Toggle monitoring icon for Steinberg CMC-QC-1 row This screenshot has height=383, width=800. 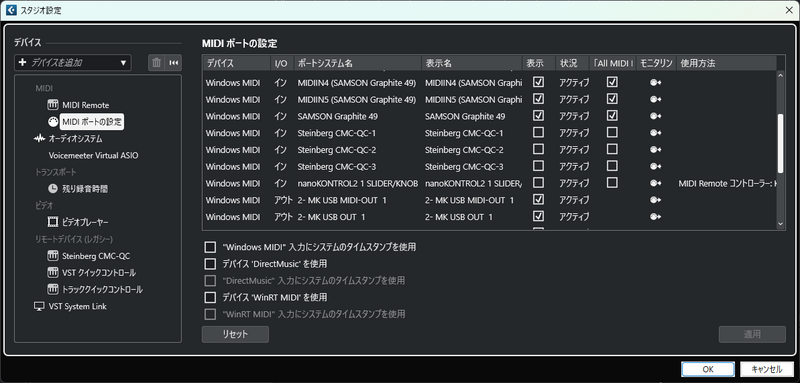(656, 133)
